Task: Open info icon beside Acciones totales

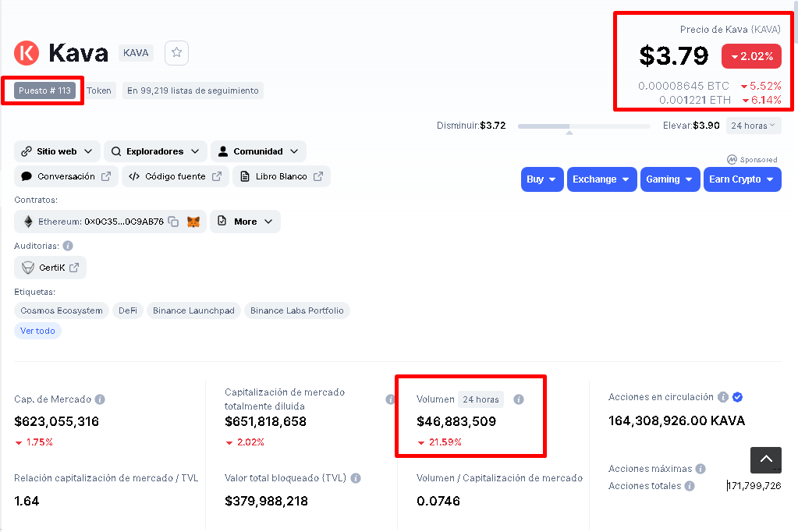Action: coord(690,486)
